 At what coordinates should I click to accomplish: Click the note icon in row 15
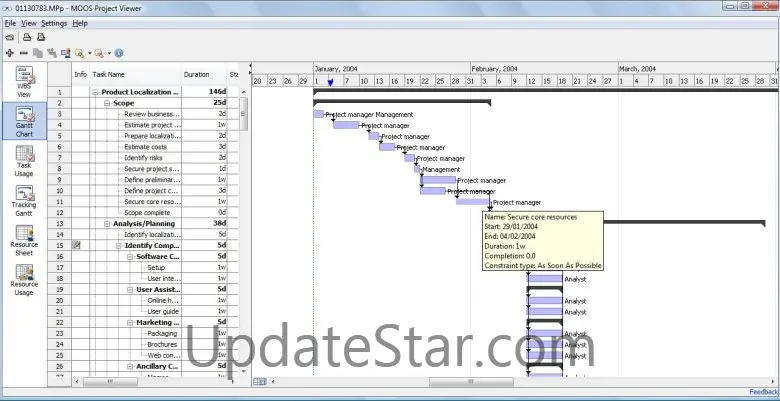tap(77, 245)
